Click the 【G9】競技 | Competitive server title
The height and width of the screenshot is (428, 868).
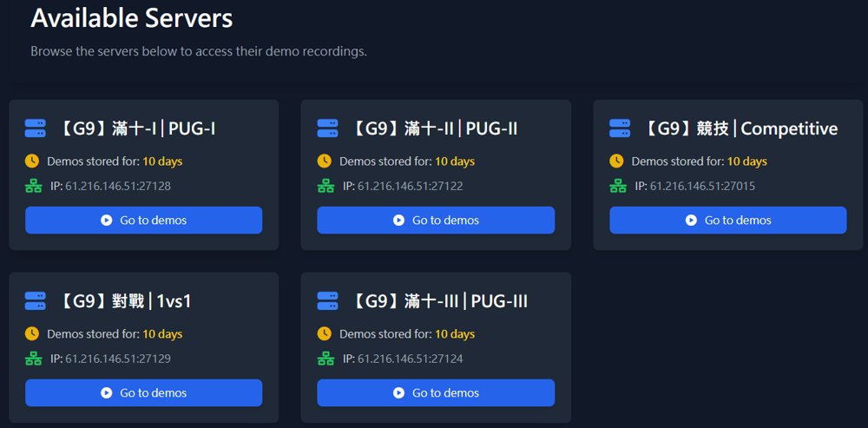coord(740,128)
